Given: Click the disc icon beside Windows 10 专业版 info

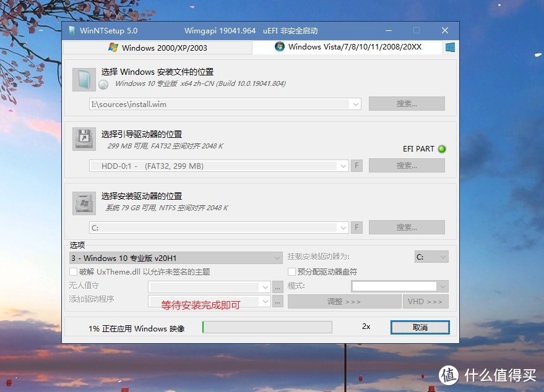Looking at the screenshot, I should coord(103,85).
